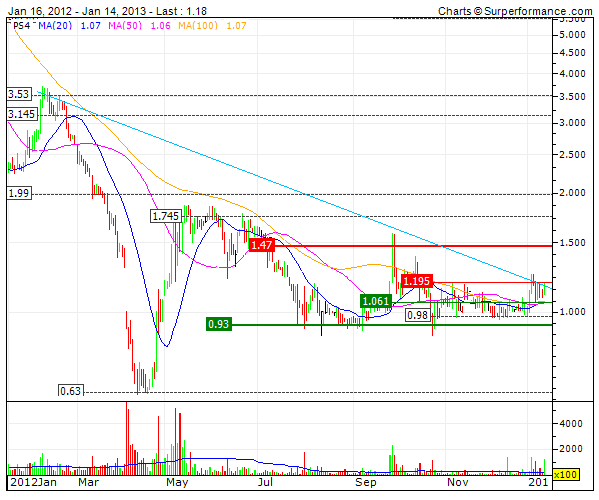The image size is (599, 500).
Task: Click the orange 1.07 MA(100) value
Action: pyautogui.click(x=236, y=26)
